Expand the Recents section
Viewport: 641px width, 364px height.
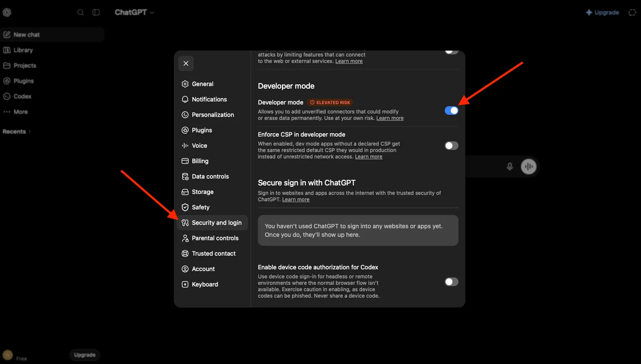point(17,131)
